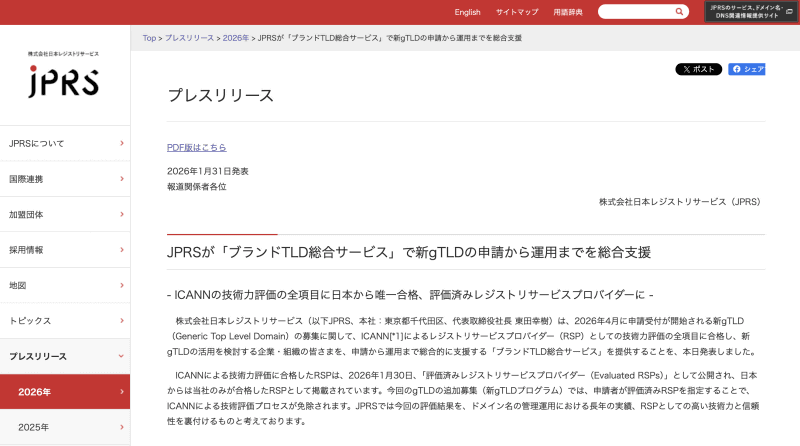The width and height of the screenshot is (800, 446).
Task: Click the 報道関係者各位 text
Action: [x=196, y=187]
